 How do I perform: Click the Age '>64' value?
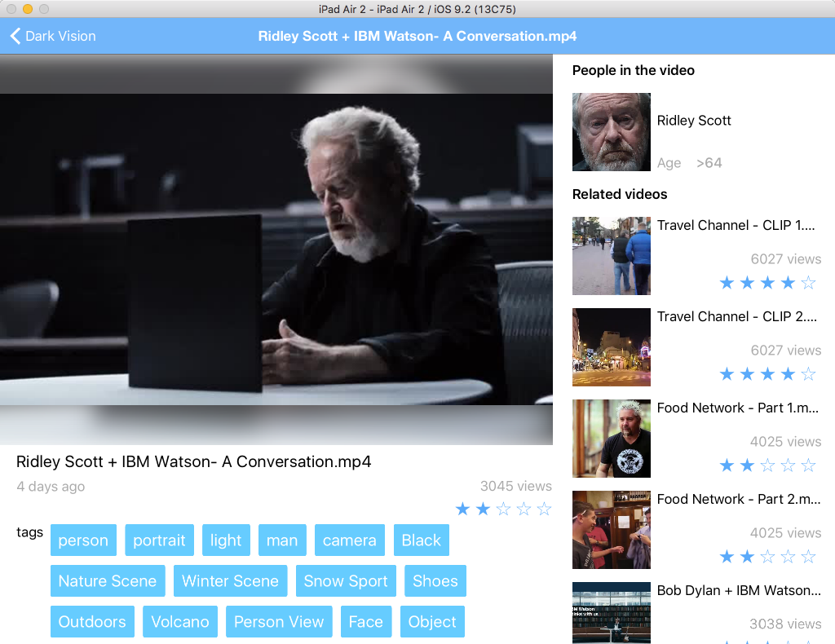tap(709, 163)
